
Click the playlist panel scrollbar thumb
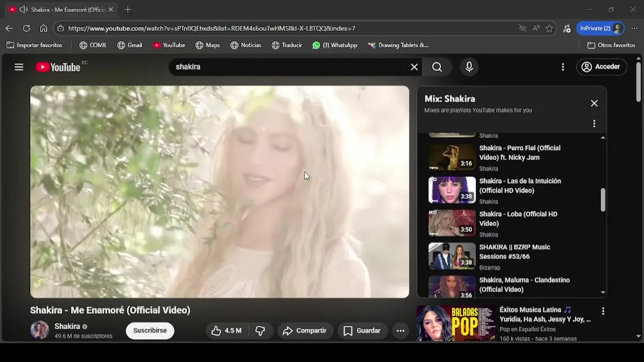coord(603,200)
